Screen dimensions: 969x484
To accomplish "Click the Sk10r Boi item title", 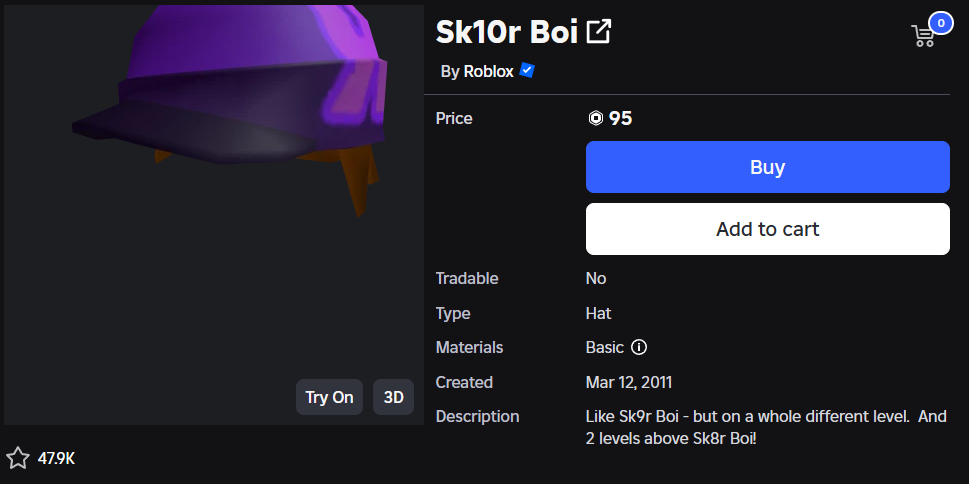I will click(x=507, y=32).
